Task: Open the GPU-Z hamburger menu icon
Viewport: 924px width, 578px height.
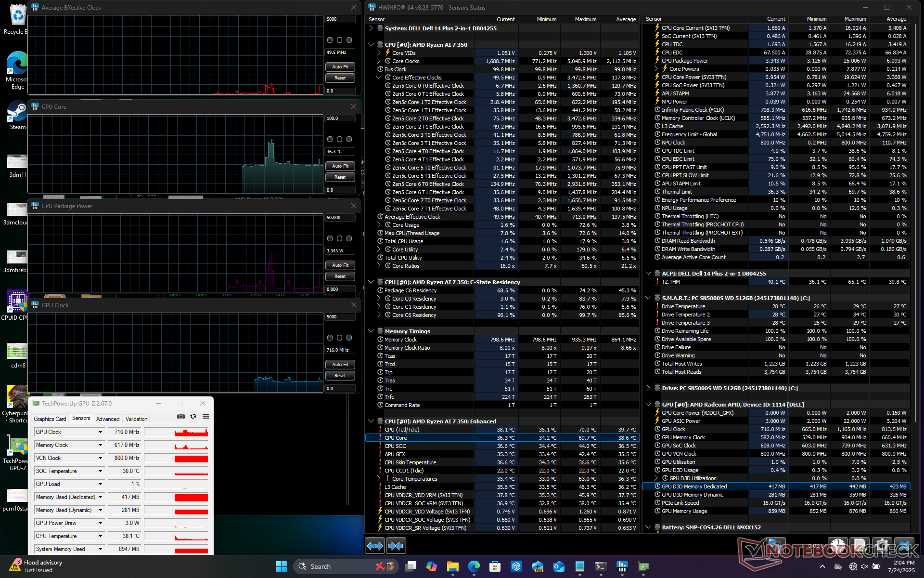Action: [205, 416]
